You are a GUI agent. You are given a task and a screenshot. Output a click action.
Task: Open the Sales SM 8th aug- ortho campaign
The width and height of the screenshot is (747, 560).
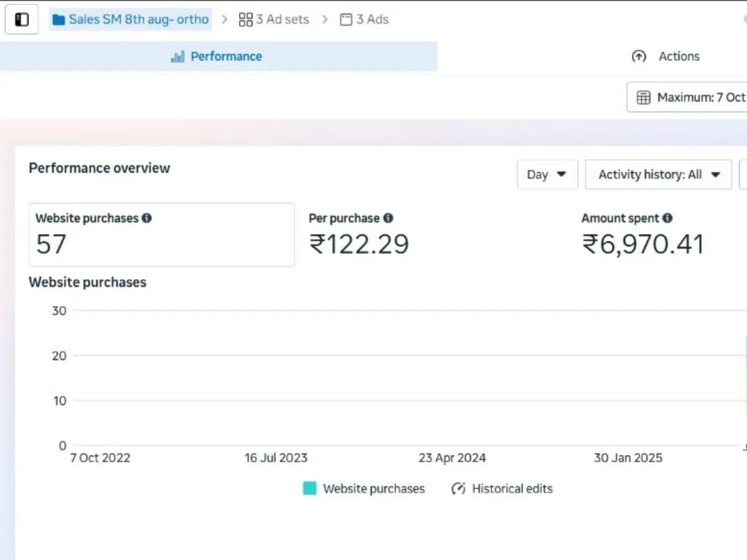(138, 20)
